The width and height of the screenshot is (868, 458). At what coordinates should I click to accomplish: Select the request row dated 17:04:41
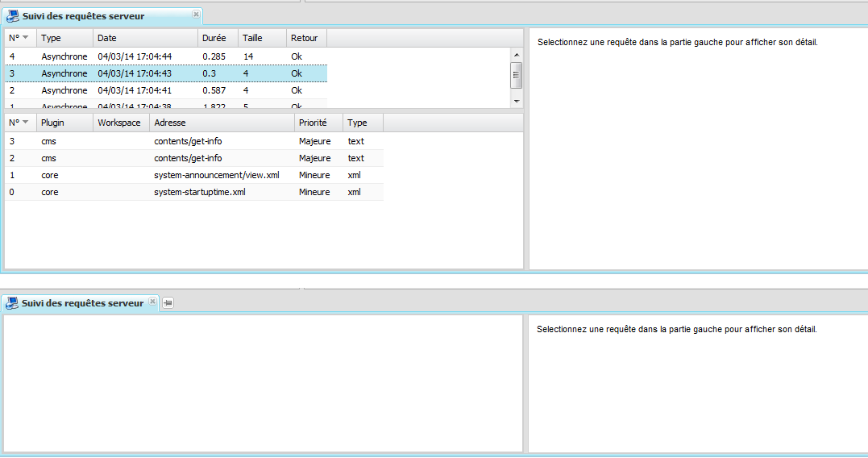click(165, 90)
